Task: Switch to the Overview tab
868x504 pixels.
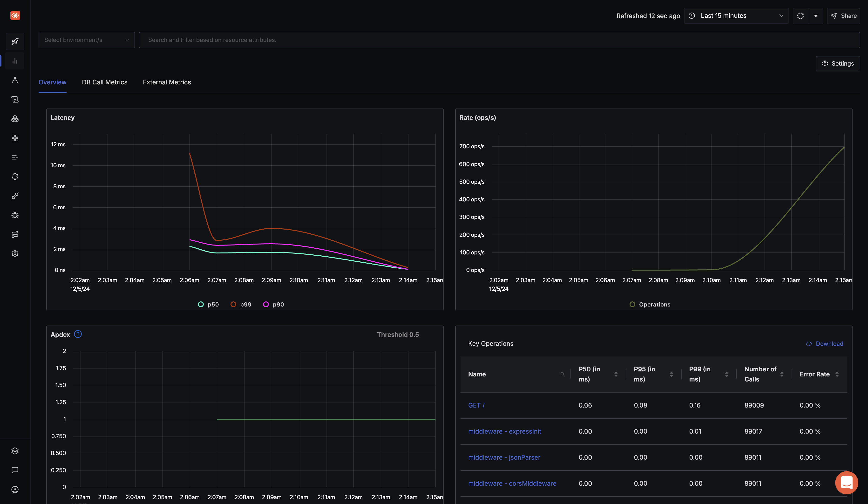Action: coord(52,82)
